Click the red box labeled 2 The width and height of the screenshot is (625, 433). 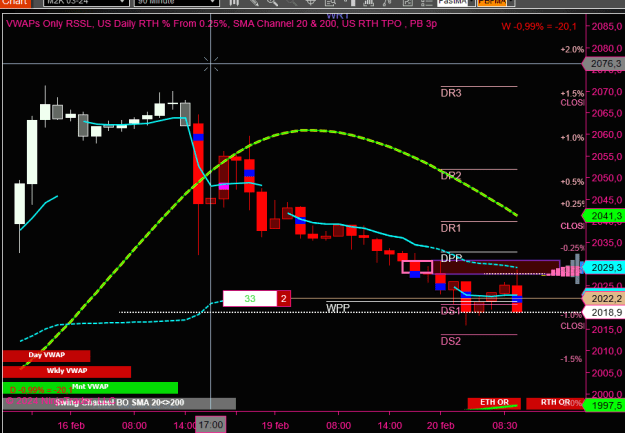[284, 299]
